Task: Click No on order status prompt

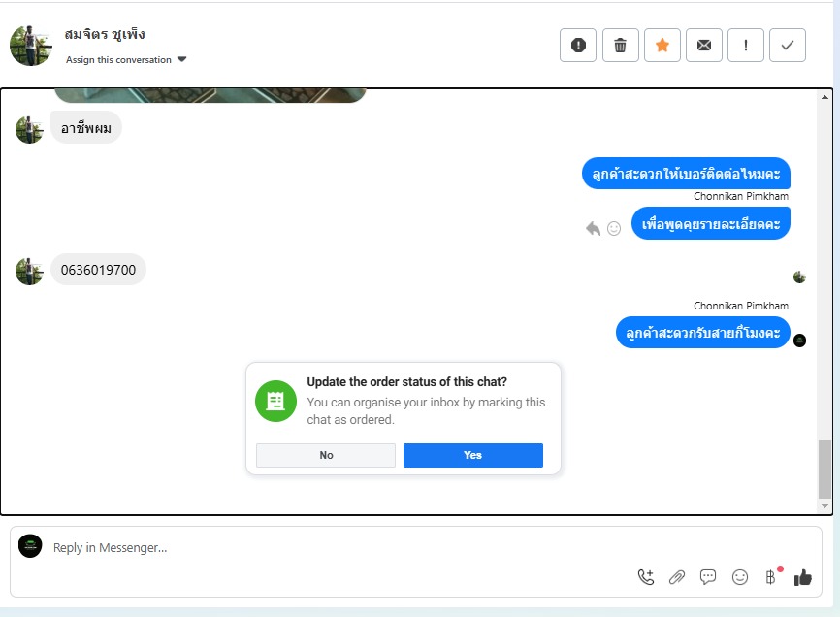Action: [326, 455]
